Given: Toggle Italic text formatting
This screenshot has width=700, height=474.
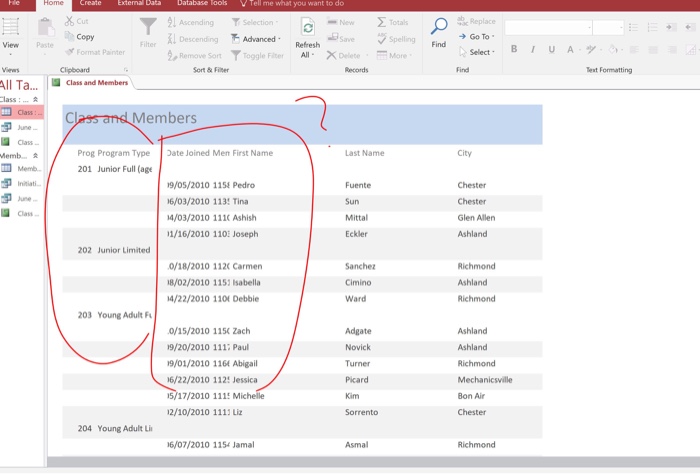Looking at the screenshot, I should point(533,49).
